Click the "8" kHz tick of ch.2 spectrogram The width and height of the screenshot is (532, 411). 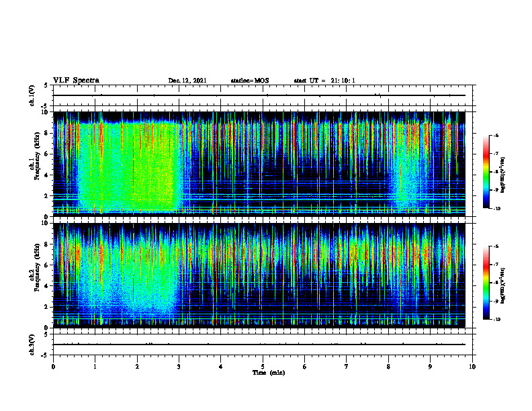coord(47,244)
